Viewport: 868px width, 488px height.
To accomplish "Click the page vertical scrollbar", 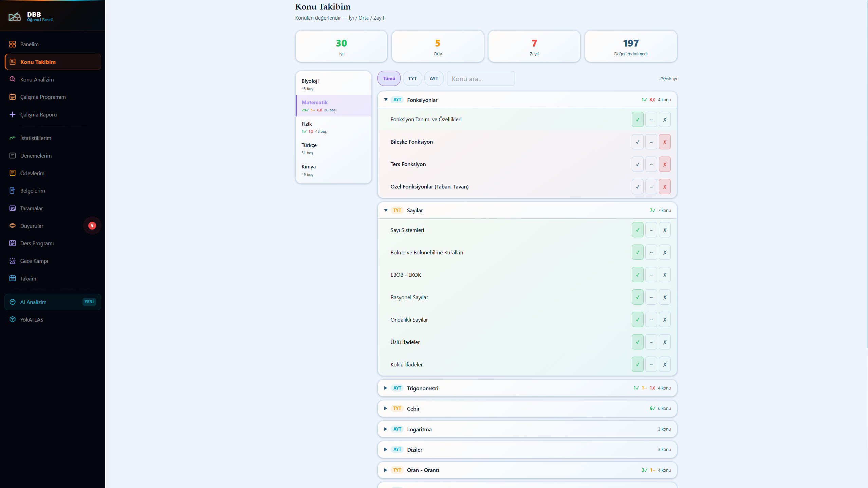I will (866, 174).
